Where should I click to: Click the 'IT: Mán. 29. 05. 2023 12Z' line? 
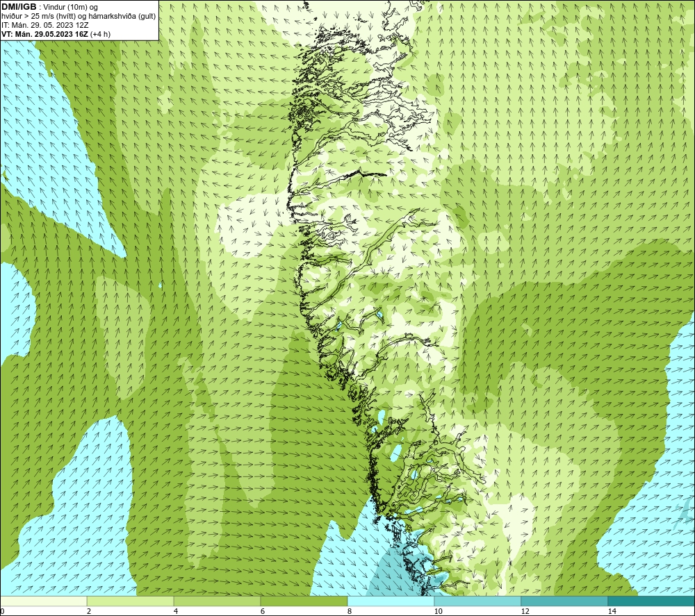click(x=44, y=25)
